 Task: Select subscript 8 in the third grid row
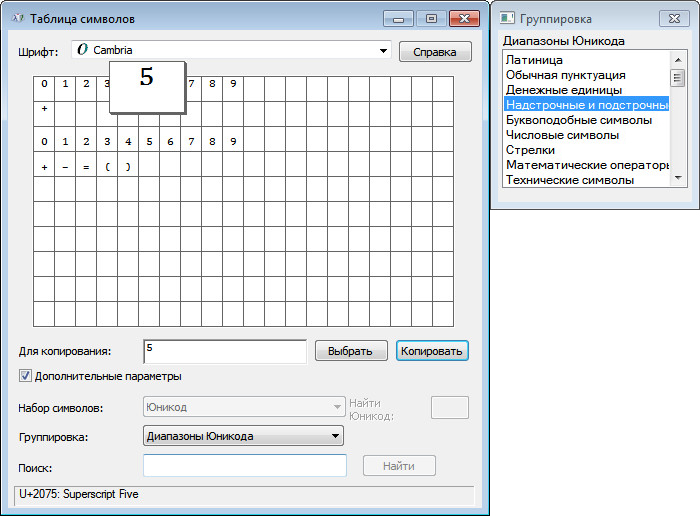tap(212, 139)
